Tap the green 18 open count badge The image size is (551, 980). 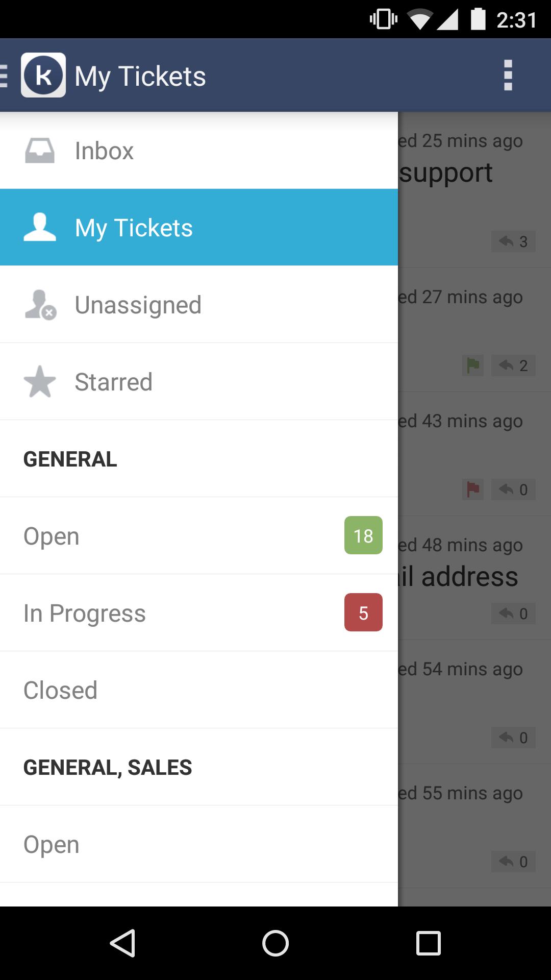363,535
